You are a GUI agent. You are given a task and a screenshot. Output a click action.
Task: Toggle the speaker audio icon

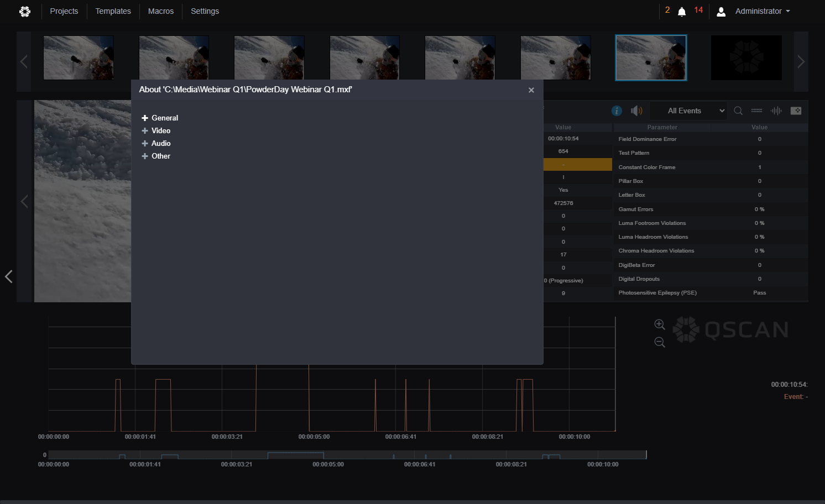[636, 111]
